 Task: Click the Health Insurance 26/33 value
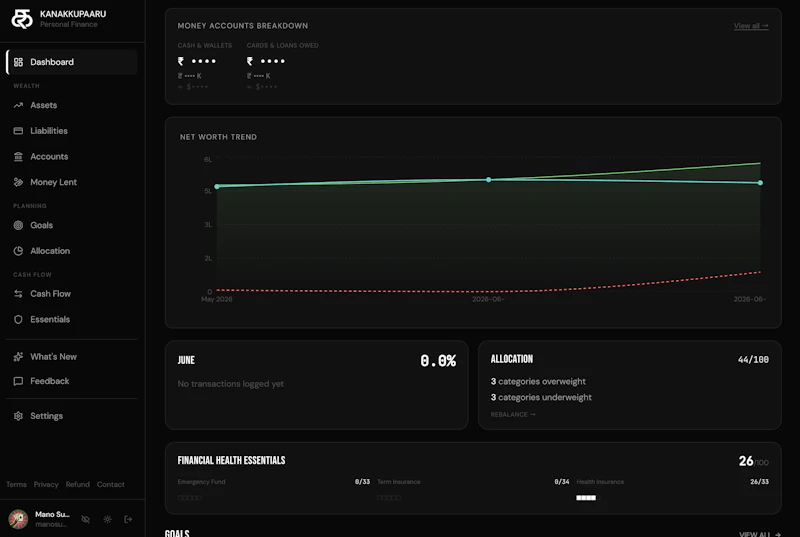point(760,481)
